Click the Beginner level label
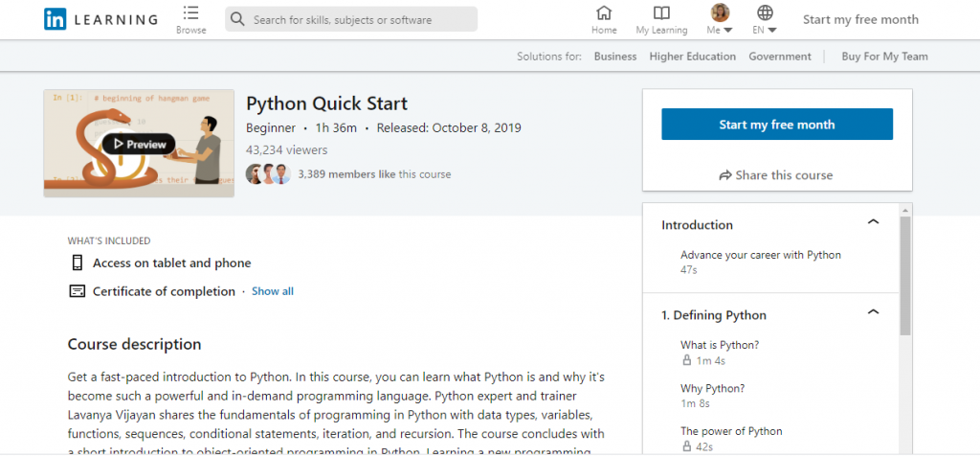The height and width of the screenshot is (457, 980). click(271, 127)
